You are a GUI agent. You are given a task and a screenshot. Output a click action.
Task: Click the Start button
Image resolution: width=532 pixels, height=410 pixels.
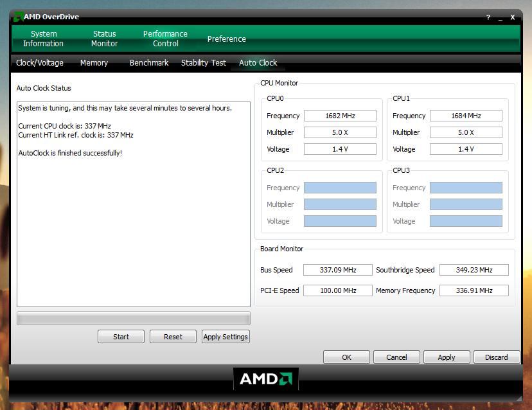(121, 337)
